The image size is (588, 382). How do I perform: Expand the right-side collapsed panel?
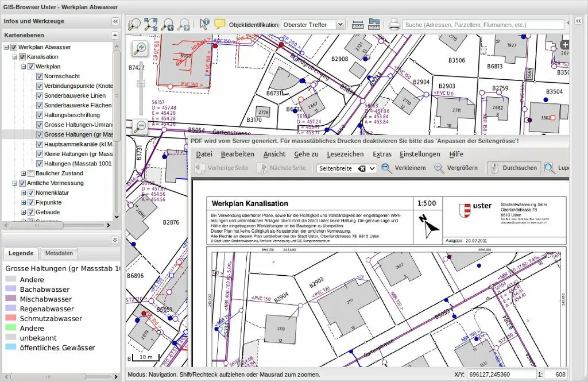click(x=579, y=21)
